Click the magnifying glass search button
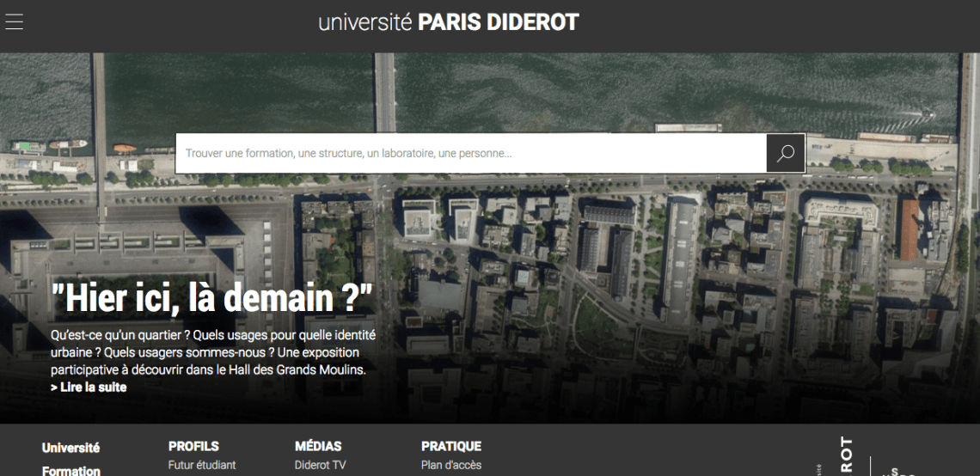The width and height of the screenshot is (980, 476). click(786, 153)
